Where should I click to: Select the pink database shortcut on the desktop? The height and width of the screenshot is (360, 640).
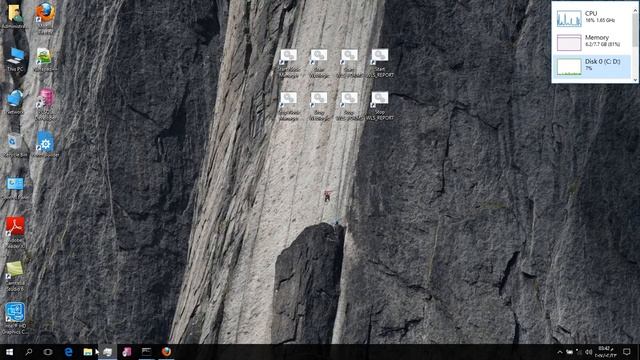click(45, 104)
